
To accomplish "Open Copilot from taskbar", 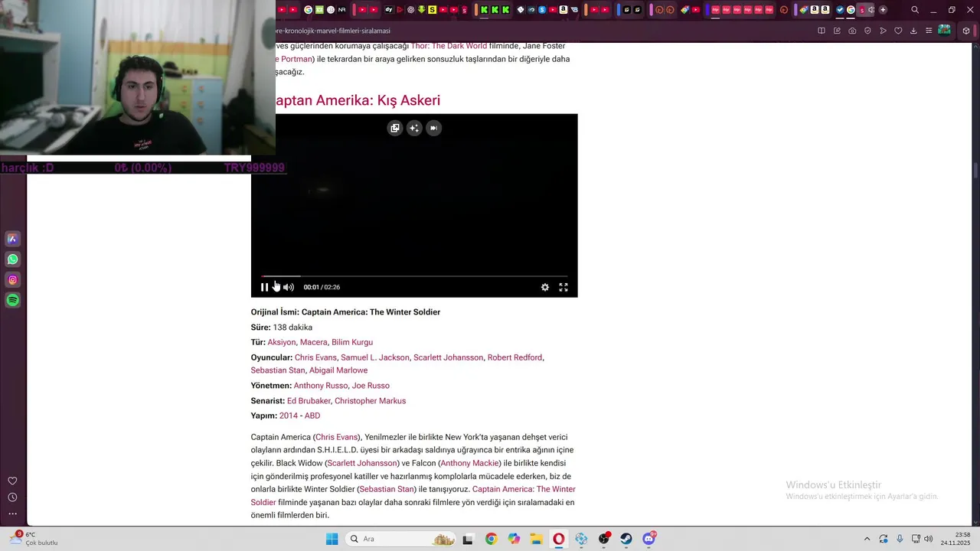I will point(514,539).
